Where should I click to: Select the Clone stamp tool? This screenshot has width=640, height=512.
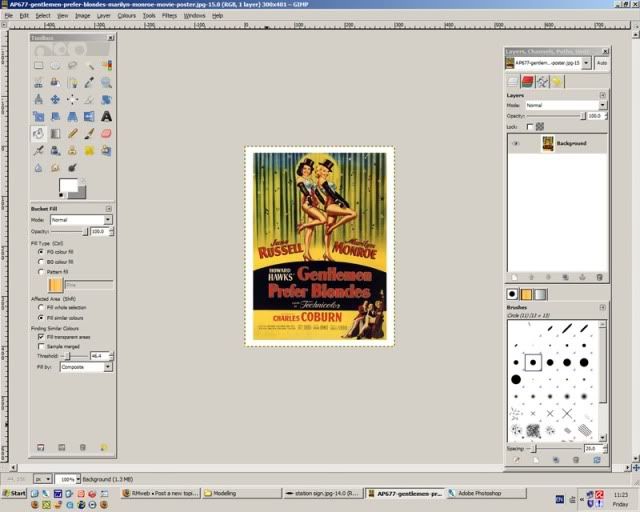72,151
